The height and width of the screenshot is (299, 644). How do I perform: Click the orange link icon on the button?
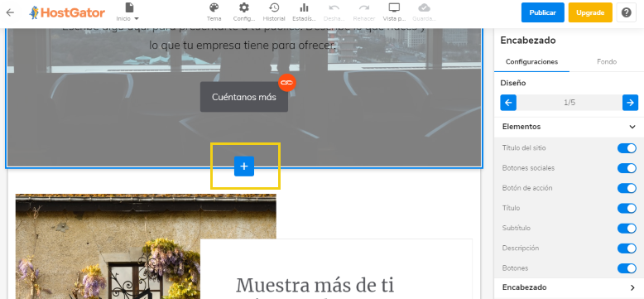(x=287, y=83)
